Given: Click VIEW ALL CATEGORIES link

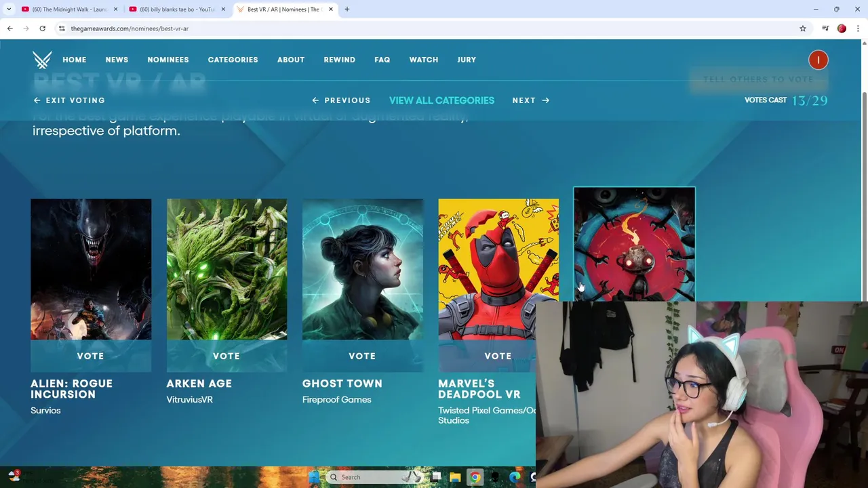Looking at the screenshot, I should (441, 100).
